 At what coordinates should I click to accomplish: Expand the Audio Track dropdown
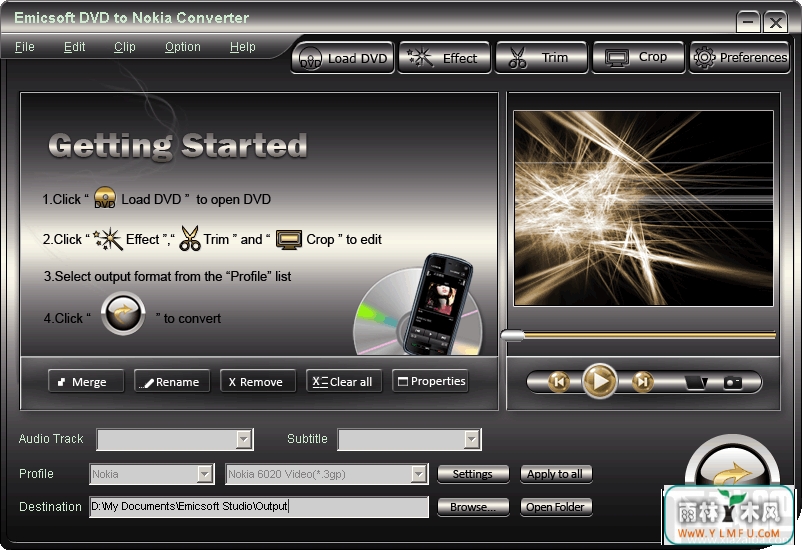[x=244, y=439]
